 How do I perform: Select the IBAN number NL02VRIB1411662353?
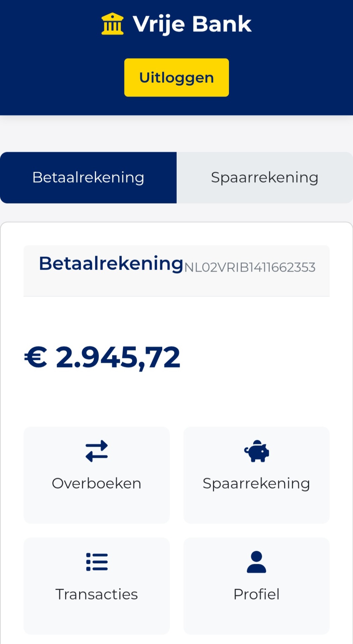tap(250, 267)
